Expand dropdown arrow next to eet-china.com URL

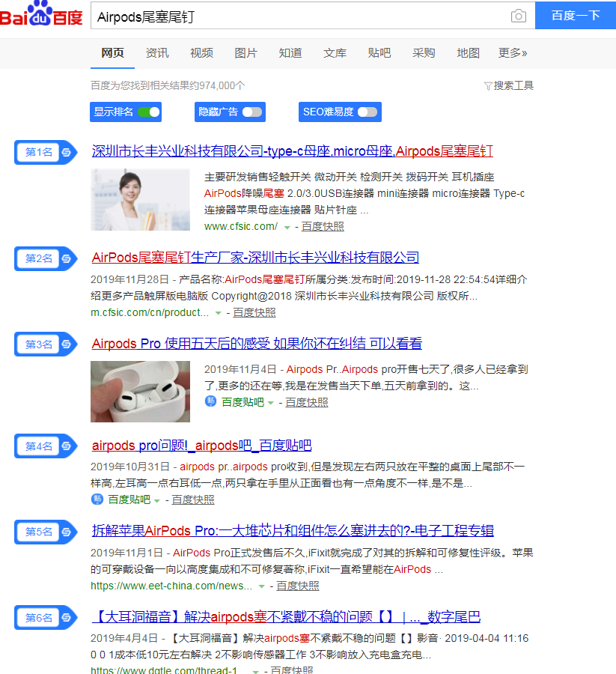pyautogui.click(x=261, y=586)
